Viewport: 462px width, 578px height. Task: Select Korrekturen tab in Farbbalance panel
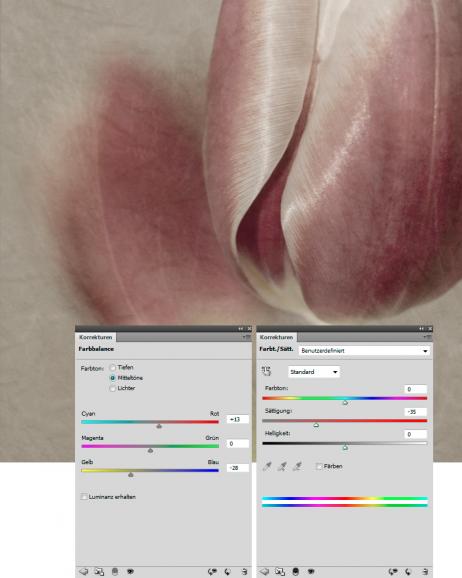(x=96, y=337)
